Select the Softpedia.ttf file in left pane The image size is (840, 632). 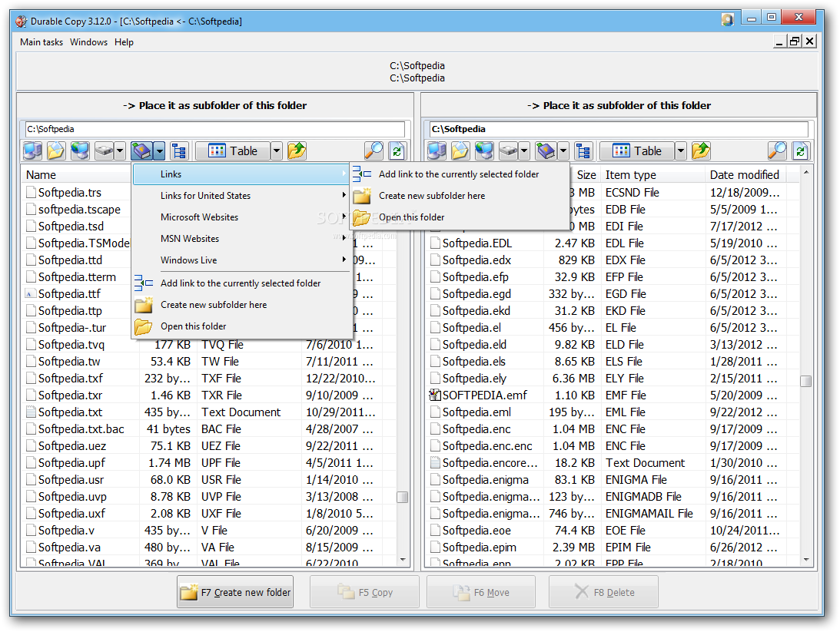click(69, 294)
